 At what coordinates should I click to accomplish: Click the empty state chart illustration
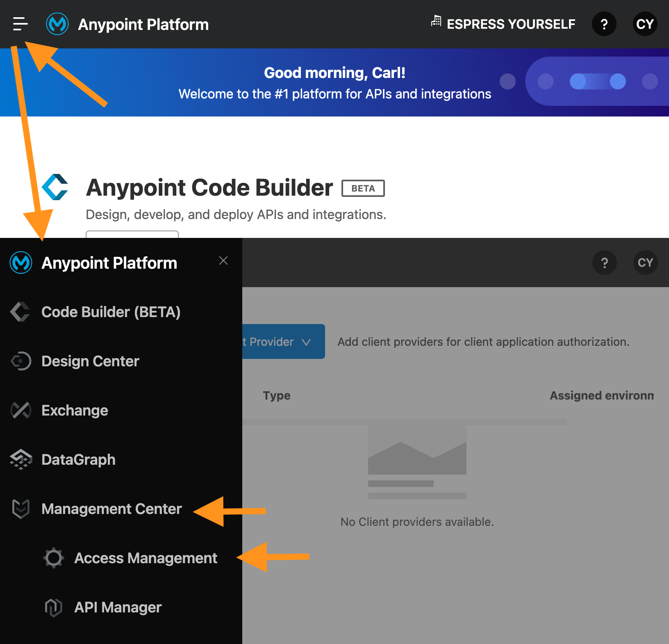click(x=417, y=462)
